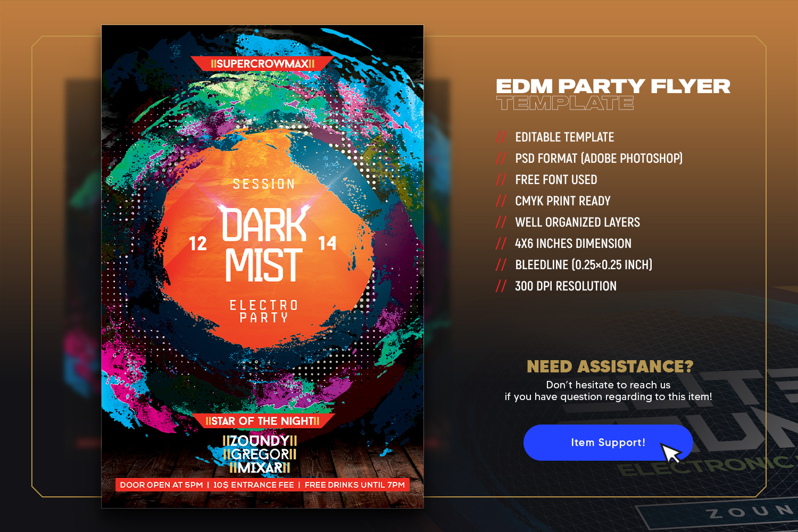798x532 pixels.
Task: Click the EDM PARTY FLYER heading
Action: click(x=613, y=86)
